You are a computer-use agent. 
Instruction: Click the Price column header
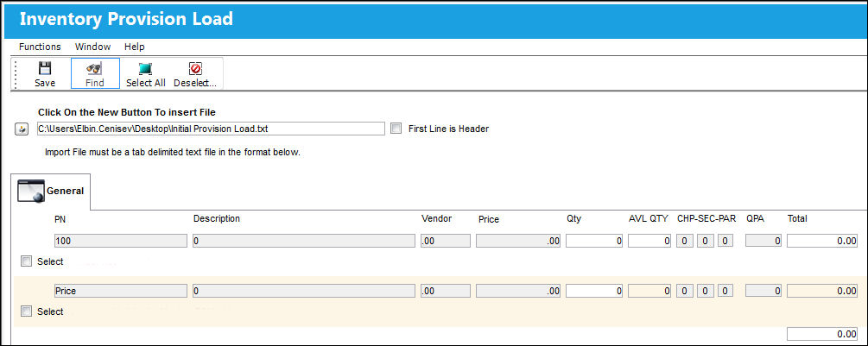pos(488,219)
